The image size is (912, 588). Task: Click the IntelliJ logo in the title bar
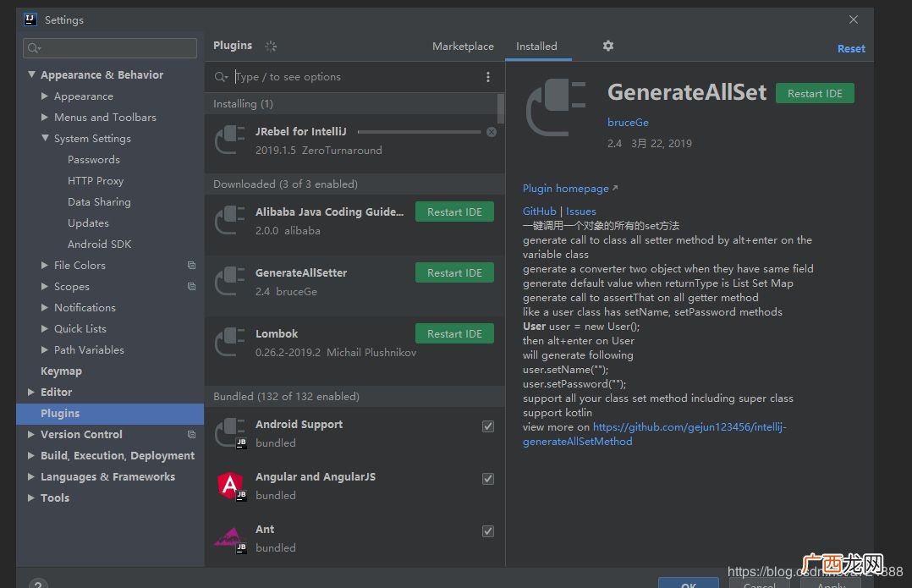click(x=30, y=19)
